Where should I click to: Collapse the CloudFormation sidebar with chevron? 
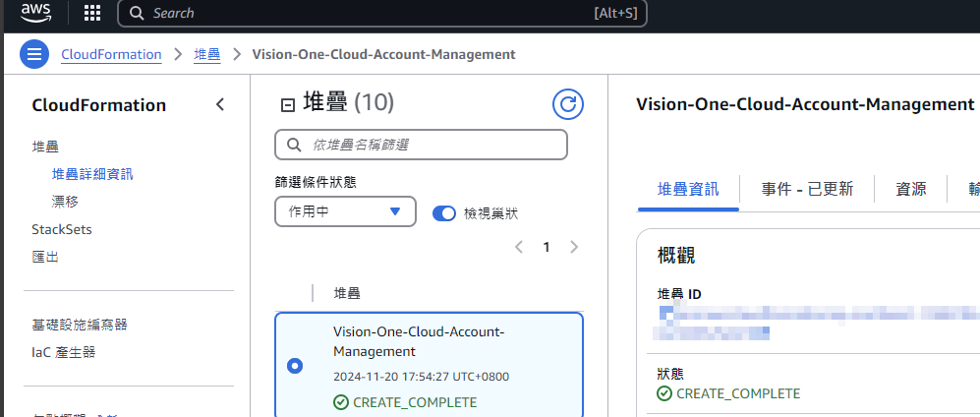(220, 105)
